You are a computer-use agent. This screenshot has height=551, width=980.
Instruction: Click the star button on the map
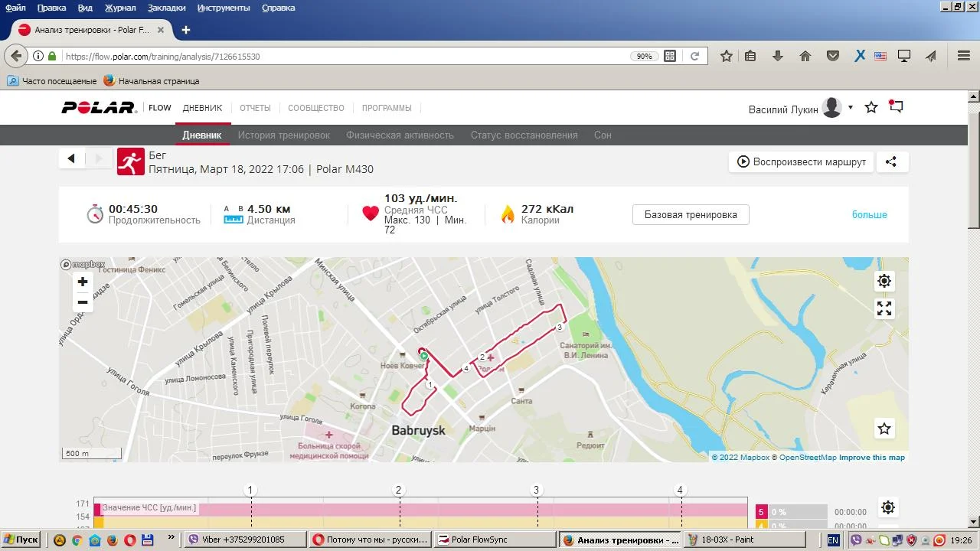(x=884, y=429)
